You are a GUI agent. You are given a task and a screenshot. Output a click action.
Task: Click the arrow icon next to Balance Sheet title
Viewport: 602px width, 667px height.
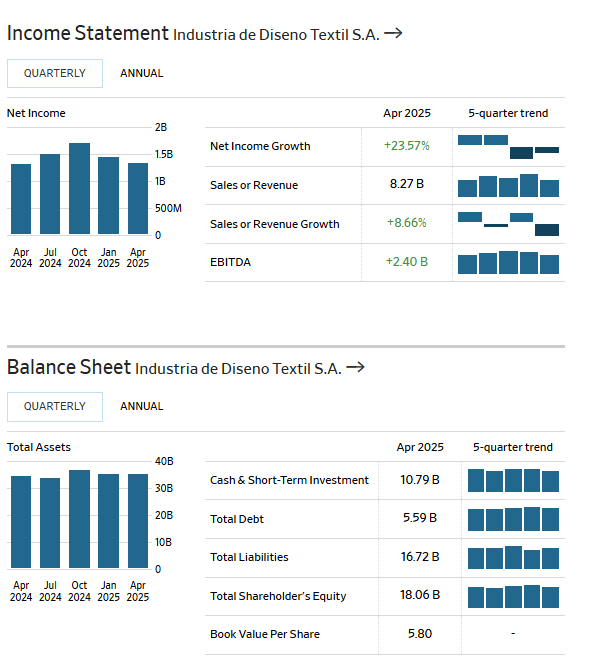click(355, 368)
